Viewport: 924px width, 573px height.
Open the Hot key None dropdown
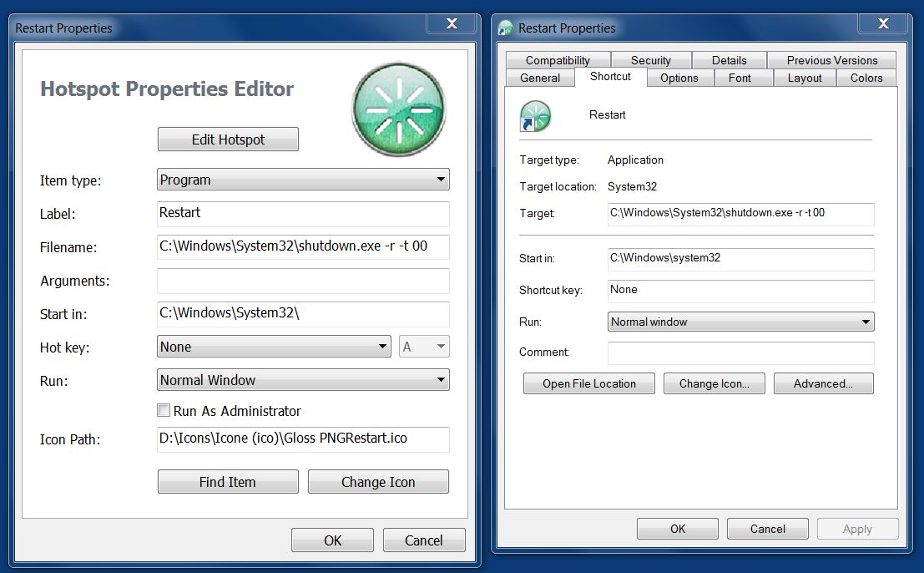(274, 347)
